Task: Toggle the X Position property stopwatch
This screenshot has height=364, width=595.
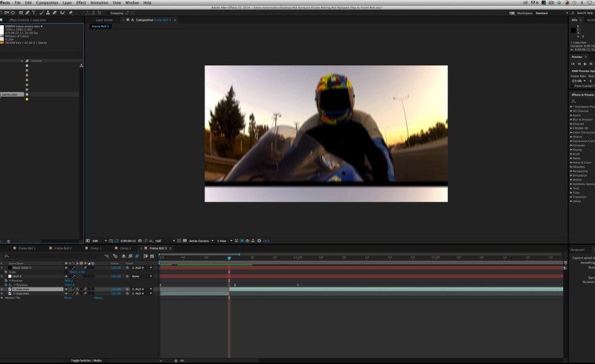Action: (x=6, y=281)
